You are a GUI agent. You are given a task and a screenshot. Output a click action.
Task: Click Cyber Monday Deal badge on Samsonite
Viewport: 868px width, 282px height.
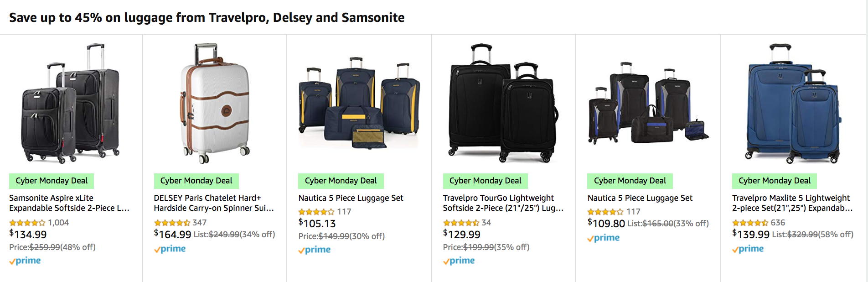point(52,181)
